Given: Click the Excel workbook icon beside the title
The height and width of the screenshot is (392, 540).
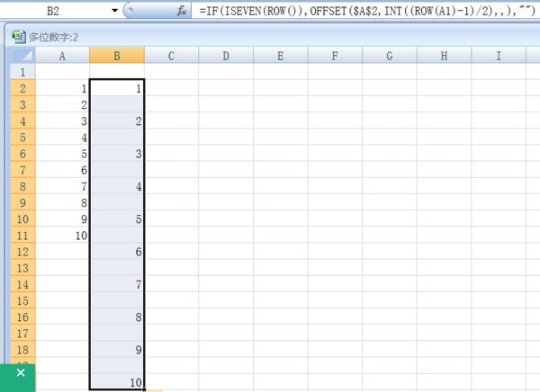Looking at the screenshot, I should (18, 37).
